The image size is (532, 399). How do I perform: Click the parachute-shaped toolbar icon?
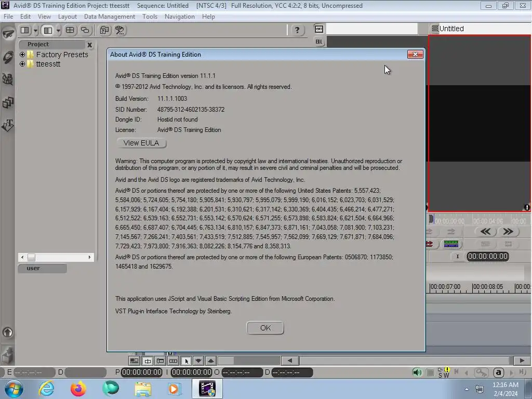click(x=119, y=30)
